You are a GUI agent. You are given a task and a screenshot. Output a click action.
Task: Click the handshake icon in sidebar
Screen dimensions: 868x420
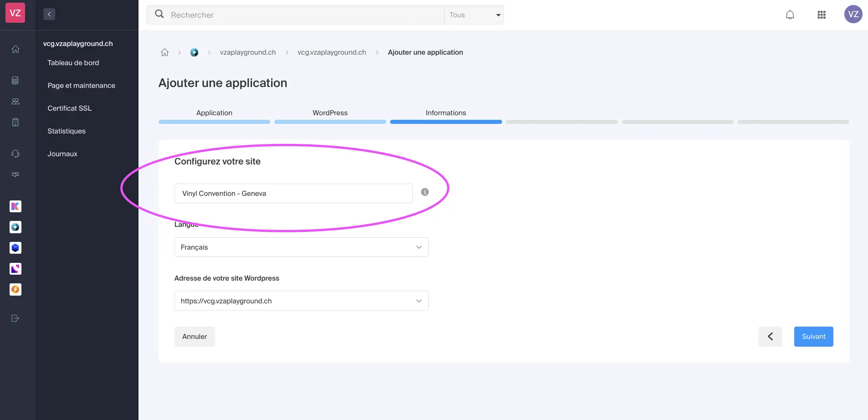tap(15, 174)
